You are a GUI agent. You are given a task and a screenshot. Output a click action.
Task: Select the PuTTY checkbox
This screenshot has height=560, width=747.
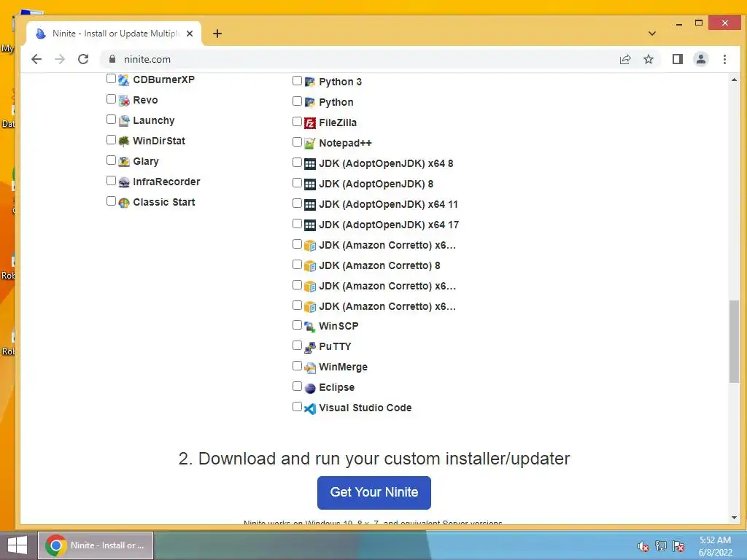297,345
